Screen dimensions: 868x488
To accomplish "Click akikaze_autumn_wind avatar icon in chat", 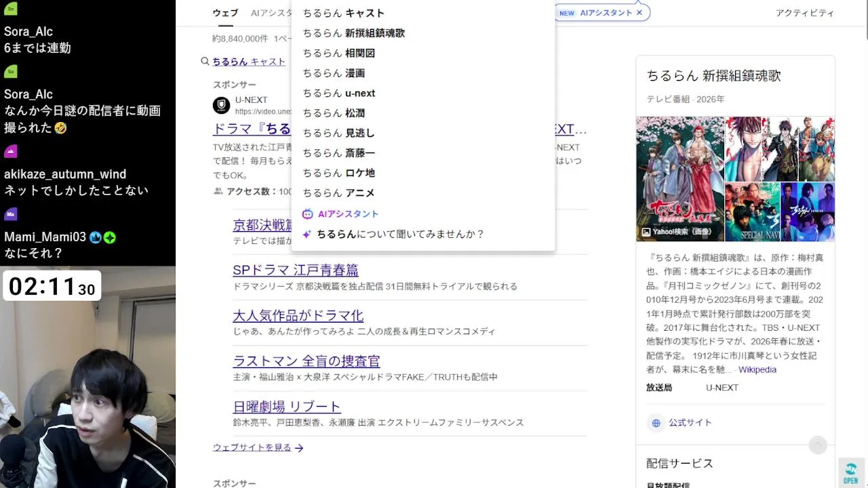I will (x=10, y=151).
